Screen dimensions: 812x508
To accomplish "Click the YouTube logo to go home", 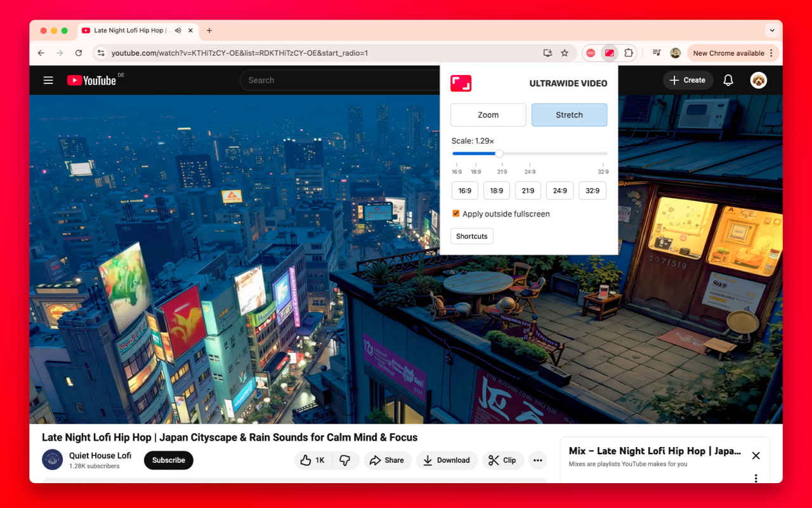I will click(x=92, y=81).
